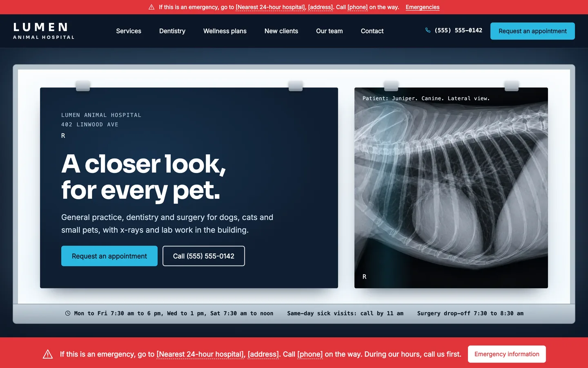This screenshot has width=588, height=368.
Task: Open the Contact page
Action: pos(372,31)
